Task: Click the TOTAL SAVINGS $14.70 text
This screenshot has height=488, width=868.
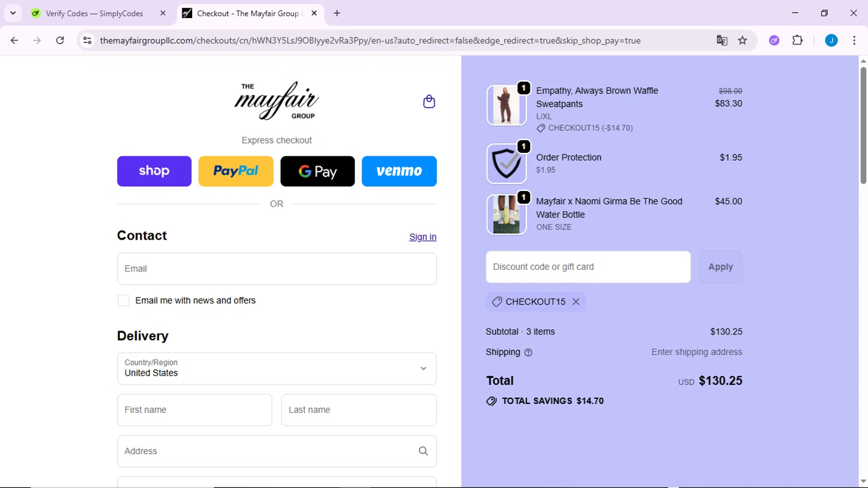Action: [553, 401]
